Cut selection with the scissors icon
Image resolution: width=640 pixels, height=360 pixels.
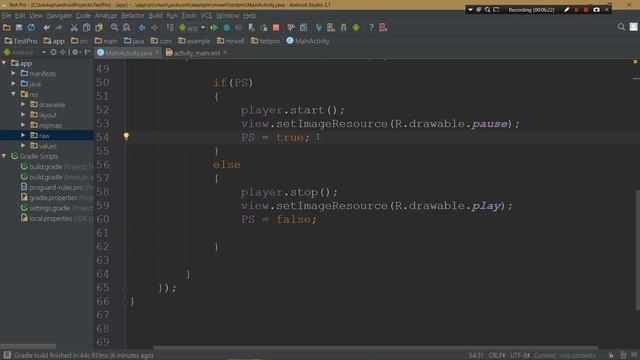point(74,27)
